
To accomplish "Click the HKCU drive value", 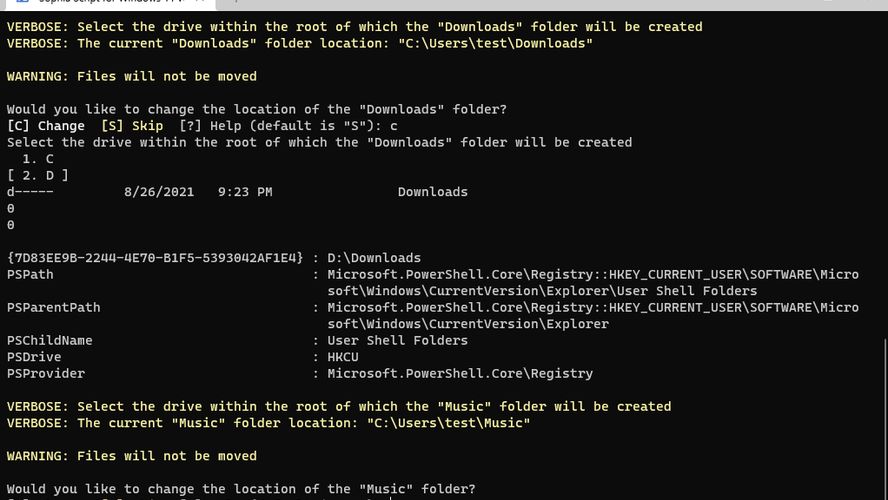I will pos(343,357).
